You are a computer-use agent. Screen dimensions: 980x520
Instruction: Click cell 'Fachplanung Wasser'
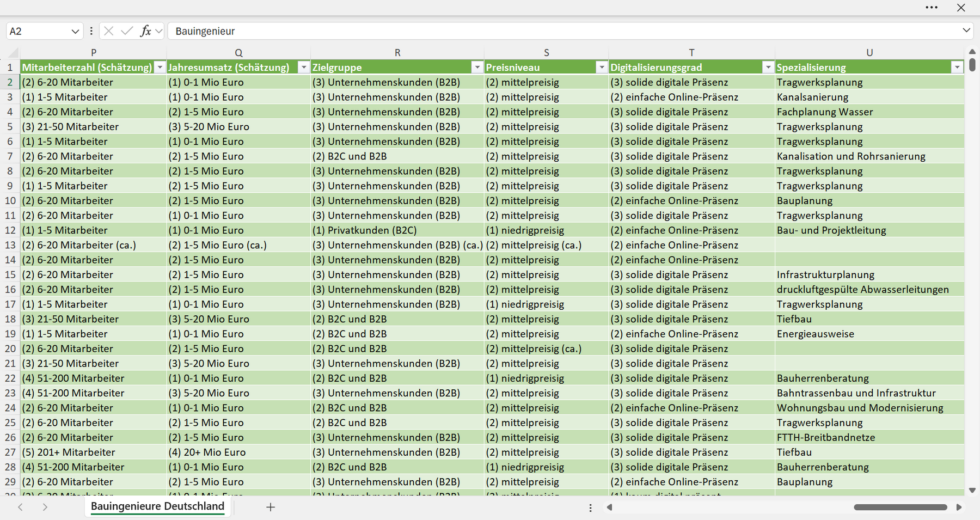(869, 112)
